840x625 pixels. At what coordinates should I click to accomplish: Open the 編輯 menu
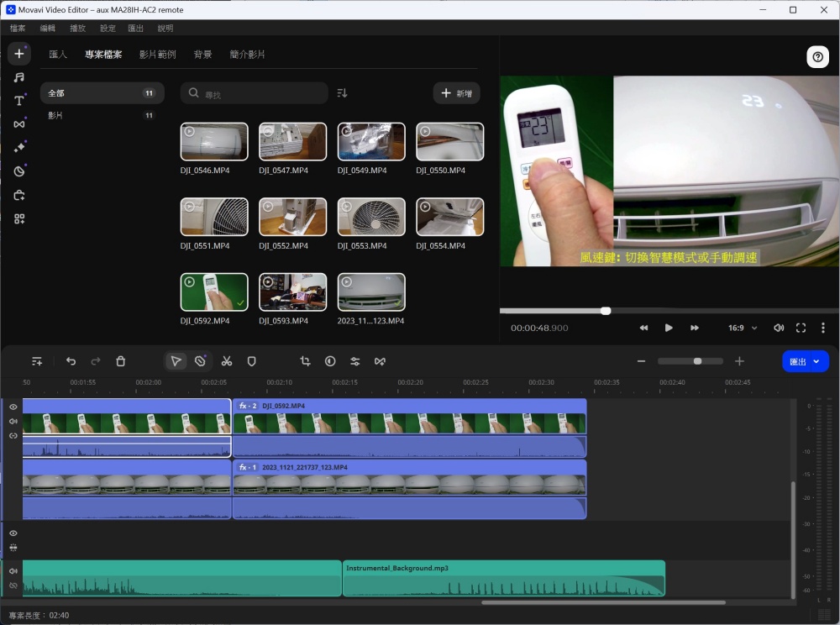[48, 29]
